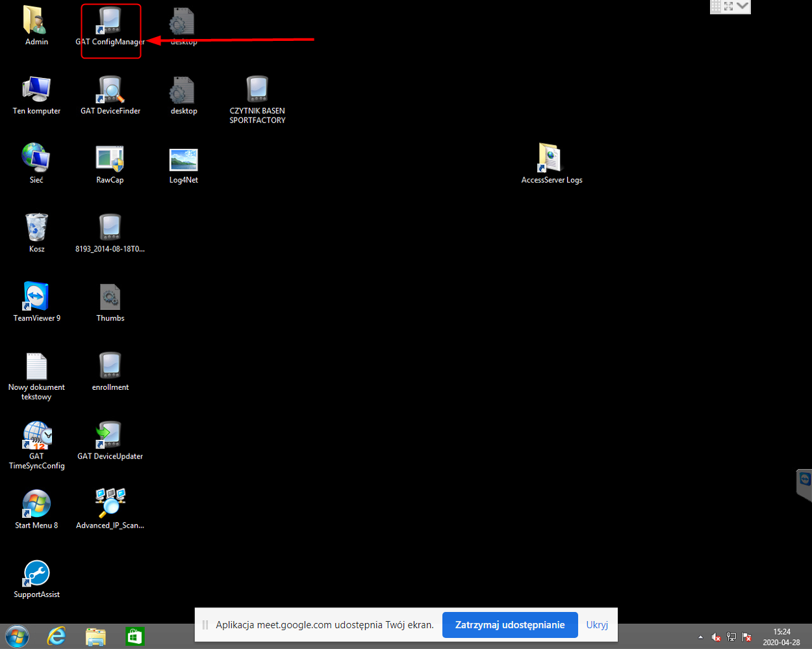Open the AccessServer Logs folder shortcut
This screenshot has height=649, width=812.
click(x=551, y=159)
